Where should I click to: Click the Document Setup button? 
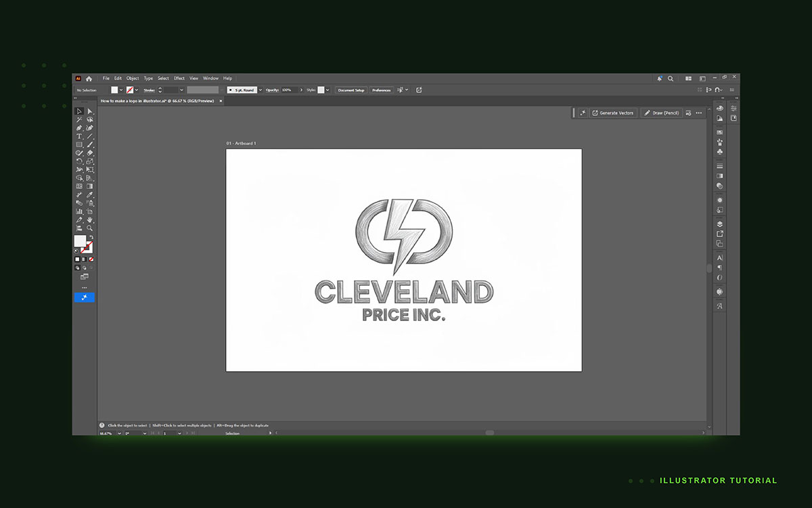pos(351,90)
